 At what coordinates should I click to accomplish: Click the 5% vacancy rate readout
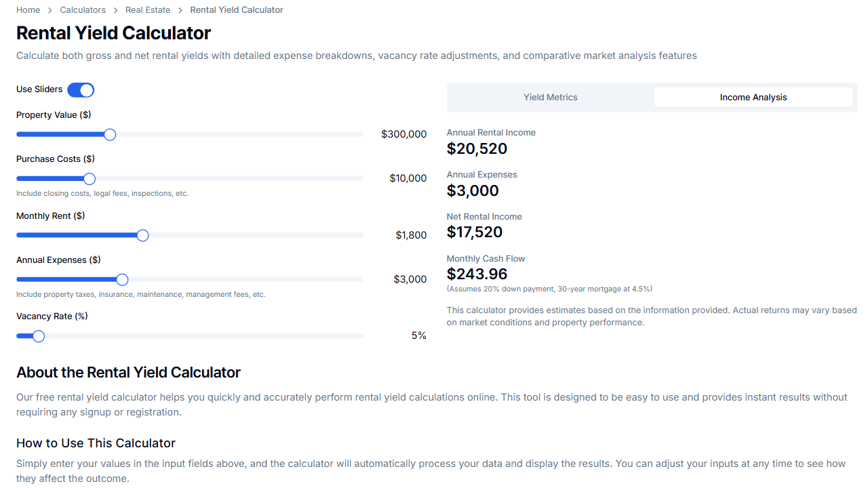[x=418, y=336]
